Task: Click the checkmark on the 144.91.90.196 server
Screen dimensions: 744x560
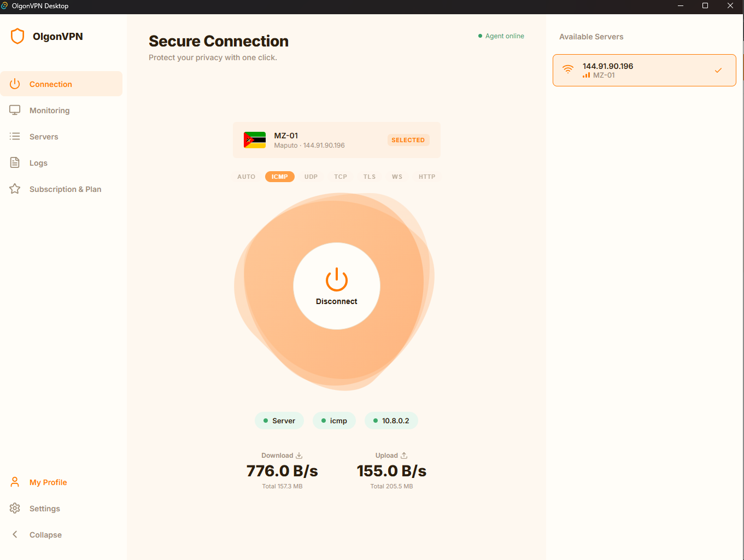Action: [x=718, y=70]
